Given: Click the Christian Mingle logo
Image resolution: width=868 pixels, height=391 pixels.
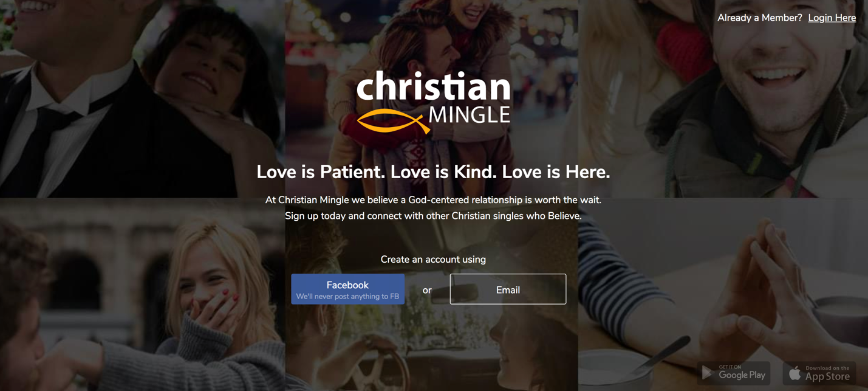Looking at the screenshot, I should click(x=434, y=102).
